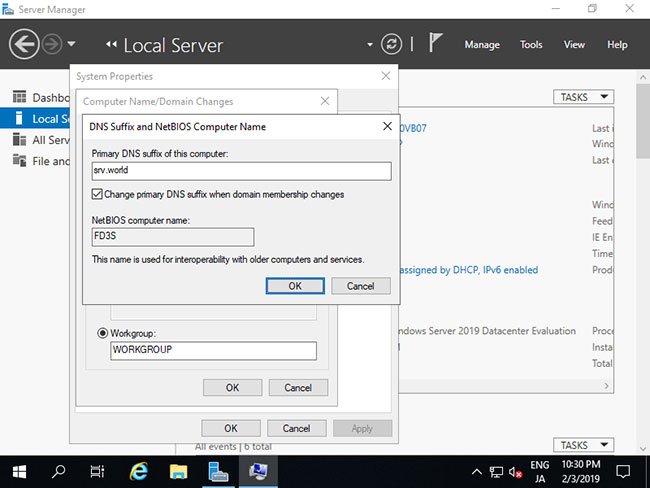Click the Dashboard sidebar icon
The image size is (650, 488).
point(19,97)
